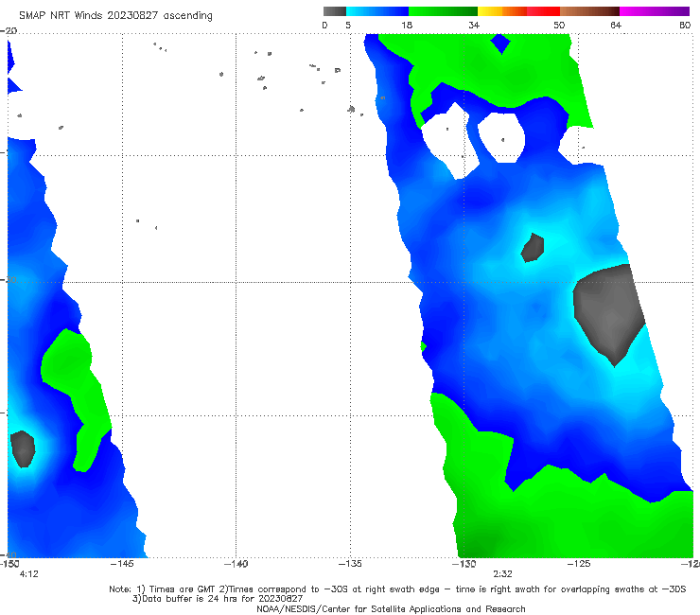This screenshot has height=615, width=700.
Task: Click the latitude label "-20" at top left
Action: click(x=9, y=30)
